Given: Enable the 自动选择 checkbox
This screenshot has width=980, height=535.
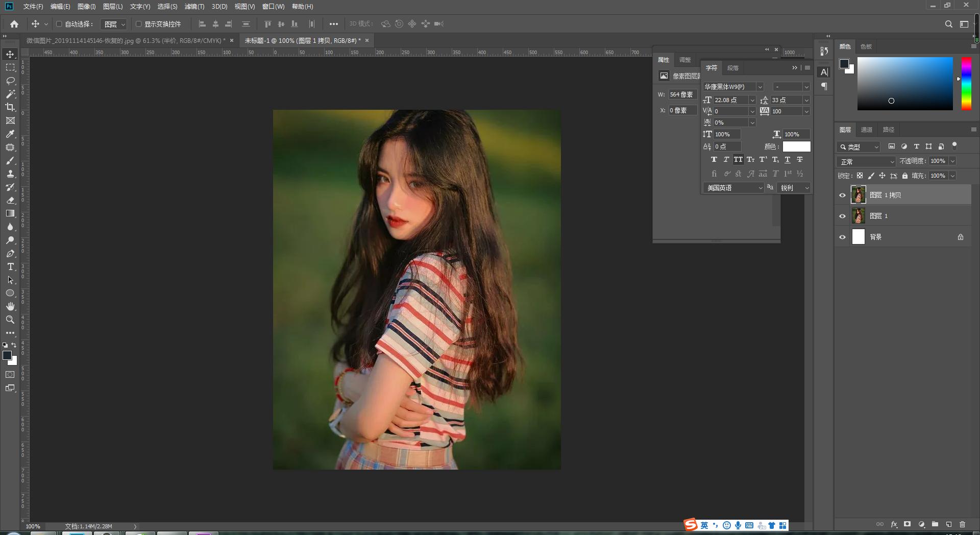Looking at the screenshot, I should pyautogui.click(x=59, y=24).
